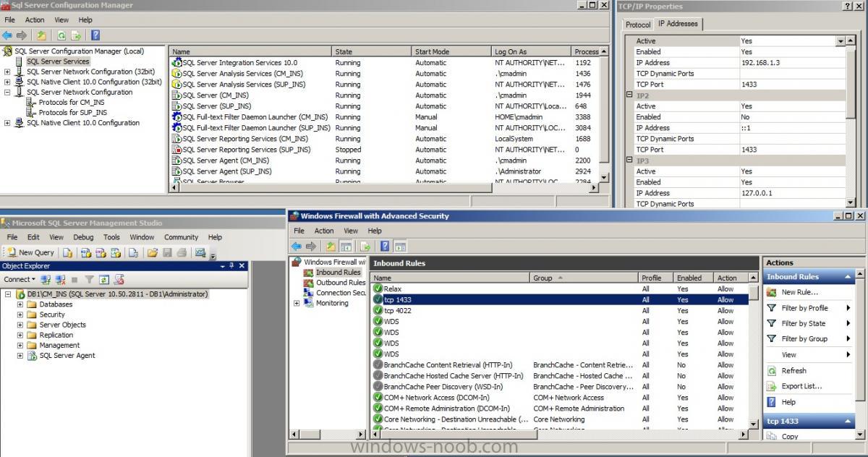Sort inbound rules by Enabled column
The image size is (868, 457).
[x=694, y=278]
